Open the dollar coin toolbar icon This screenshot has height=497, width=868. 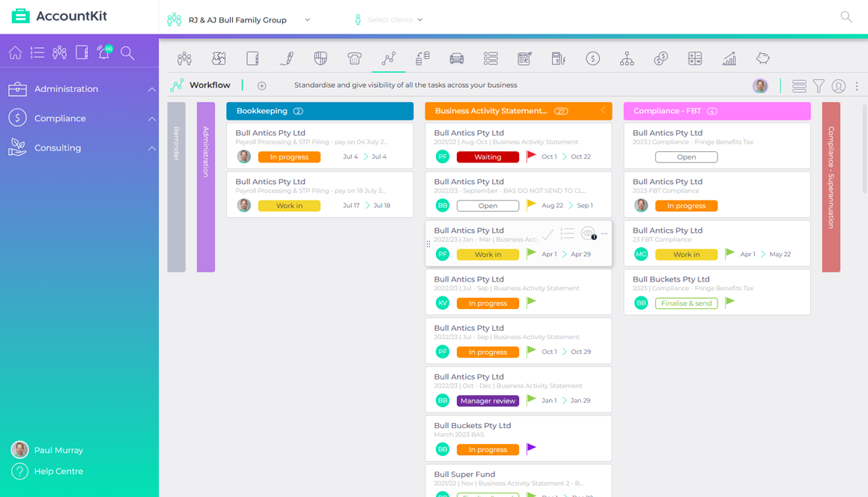(x=593, y=58)
